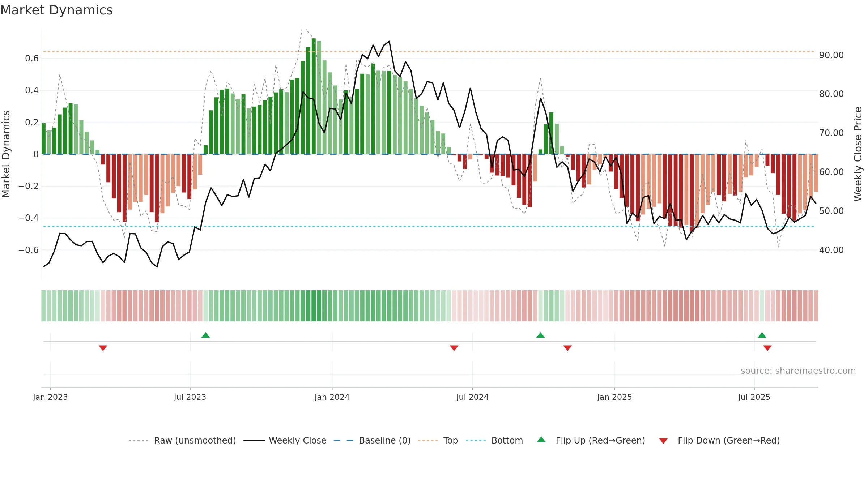Viewport: 868px width, 488px height.
Task: Toggle the Raw (unsmoothed) legend entry
Action: pos(182,440)
